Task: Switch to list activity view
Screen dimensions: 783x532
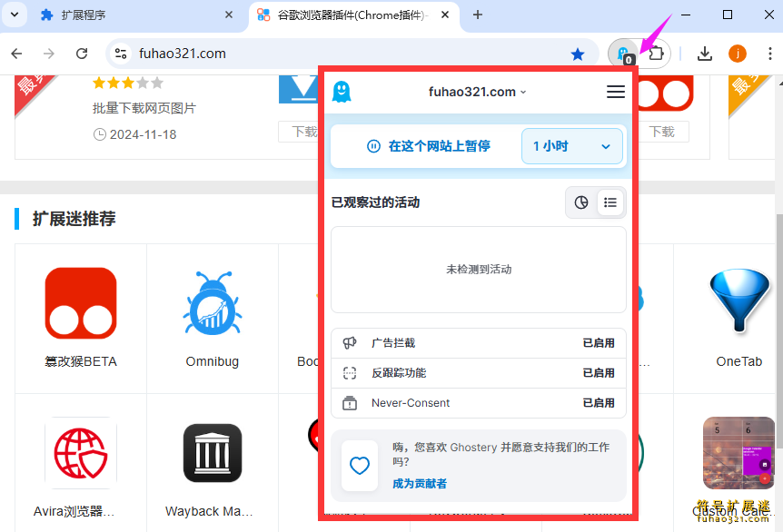Action: tap(610, 202)
